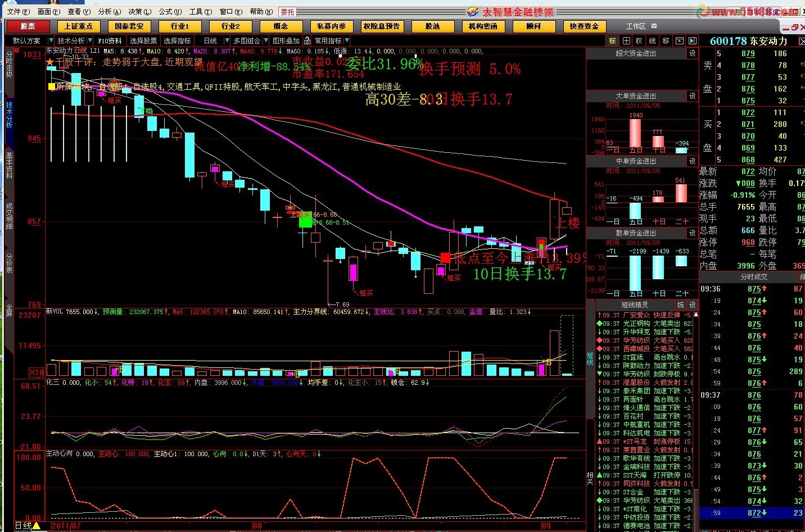
Task: Click the F10资料 toolbar item
Action: [110, 41]
